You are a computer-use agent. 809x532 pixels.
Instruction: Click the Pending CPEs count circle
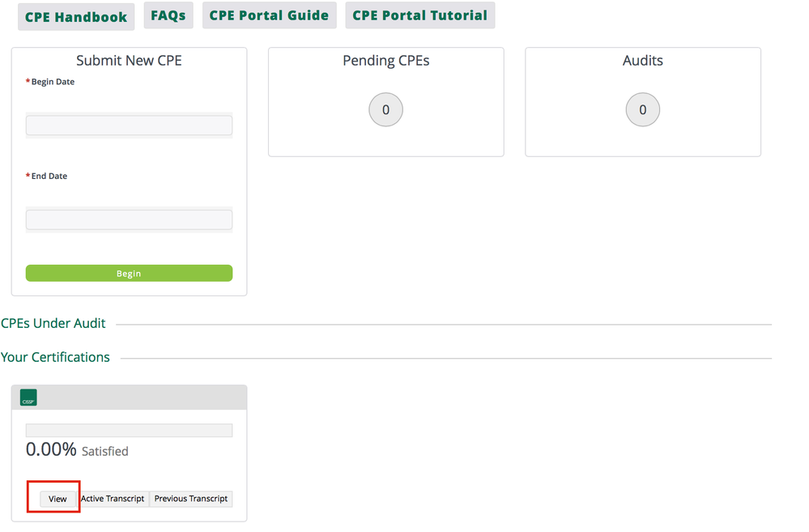click(x=385, y=110)
